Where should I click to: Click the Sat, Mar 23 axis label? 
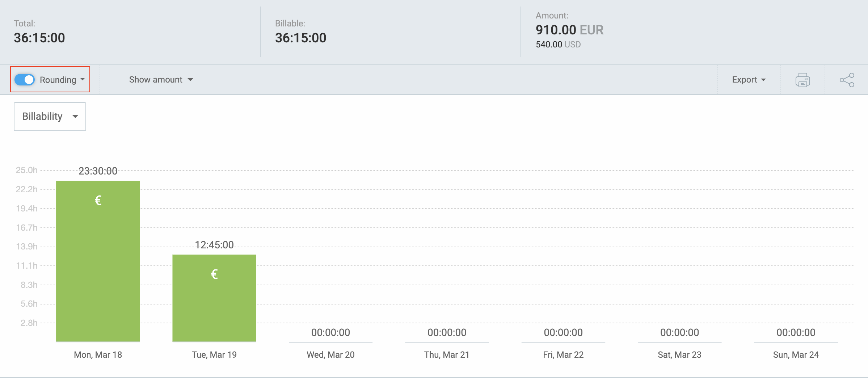(x=679, y=355)
